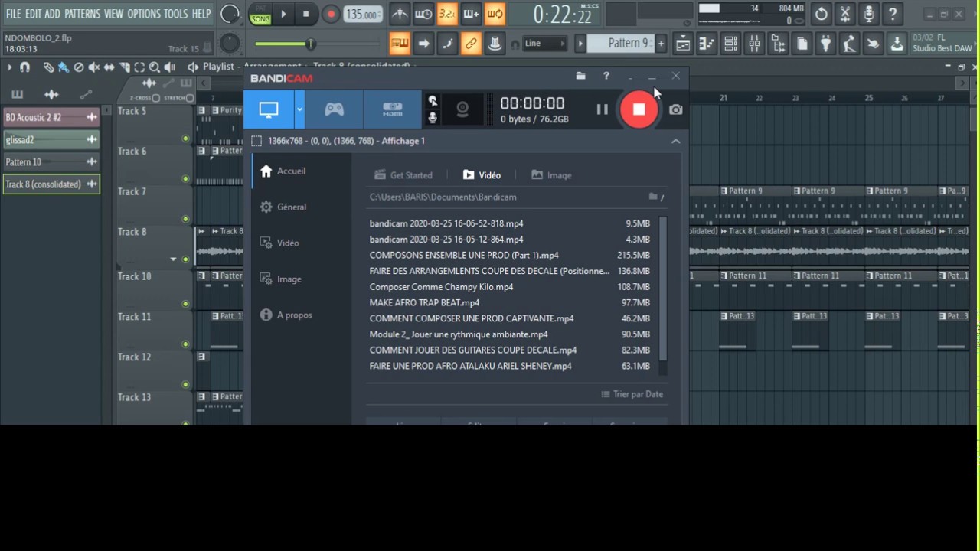
Task: Take screenshot with Bandicam camera icon
Action: pos(675,110)
